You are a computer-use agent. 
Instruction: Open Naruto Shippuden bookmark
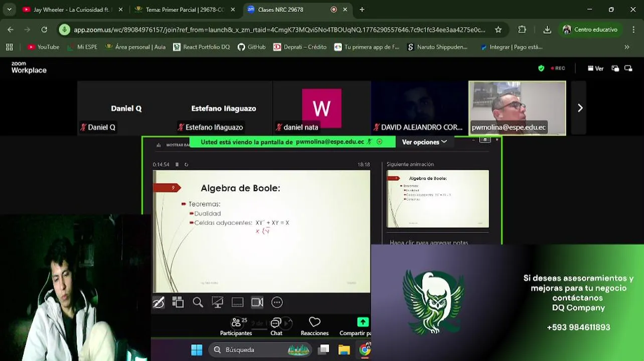(437, 47)
